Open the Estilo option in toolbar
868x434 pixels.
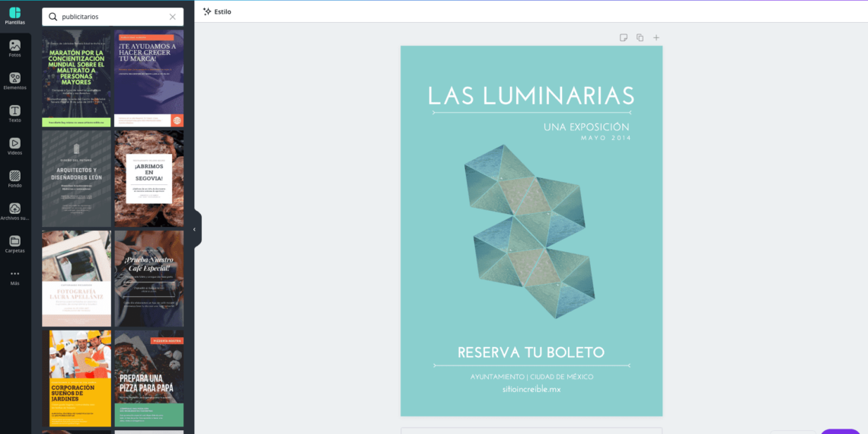pyautogui.click(x=217, y=11)
